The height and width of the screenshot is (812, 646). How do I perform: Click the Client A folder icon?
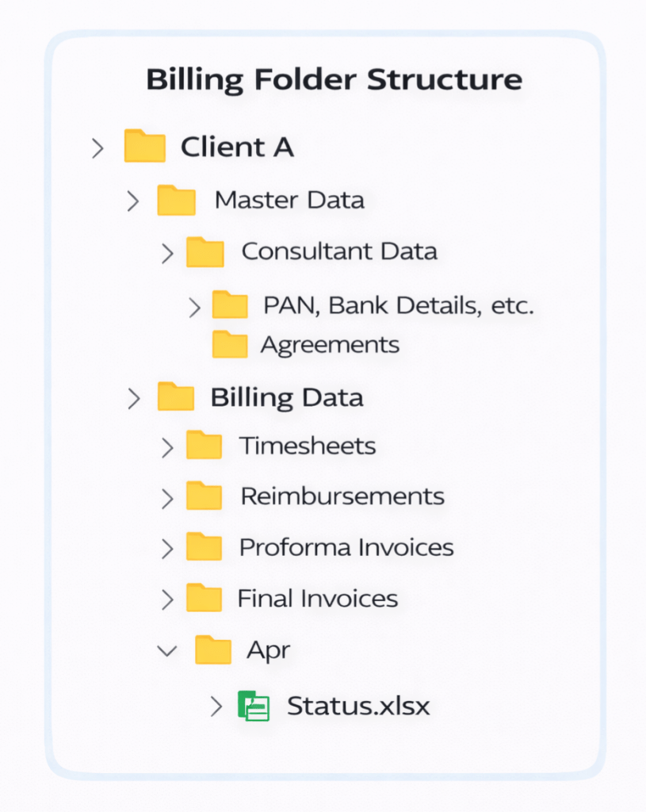tap(145, 147)
